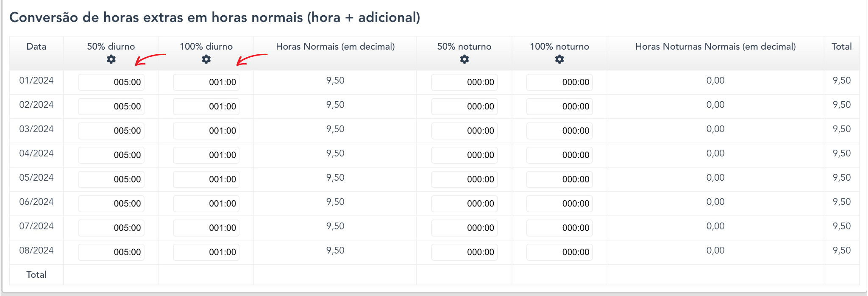Edit the 100% noturno field for 01/2024
This screenshot has height=296, width=868.
(x=559, y=82)
